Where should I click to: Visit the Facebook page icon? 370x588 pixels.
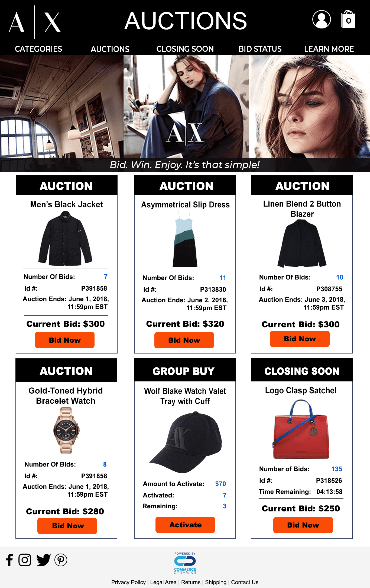[x=9, y=560]
